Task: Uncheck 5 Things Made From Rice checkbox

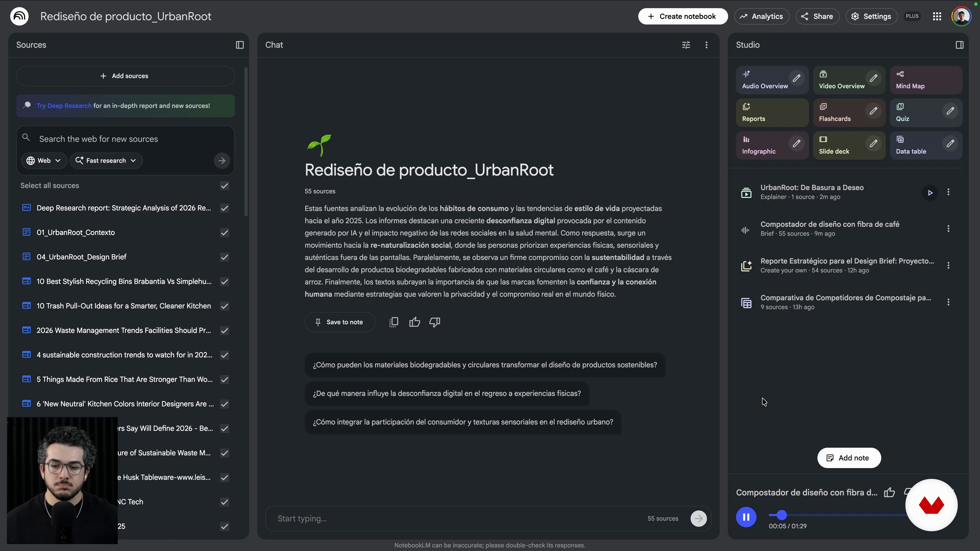Action: click(225, 380)
